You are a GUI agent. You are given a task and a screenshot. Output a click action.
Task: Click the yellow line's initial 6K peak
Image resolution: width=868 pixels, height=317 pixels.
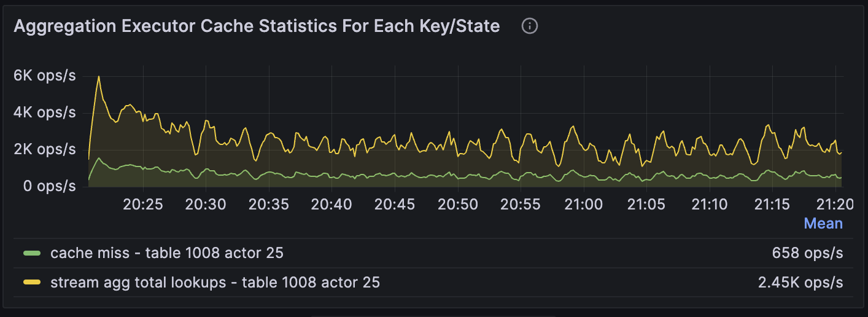click(98, 76)
